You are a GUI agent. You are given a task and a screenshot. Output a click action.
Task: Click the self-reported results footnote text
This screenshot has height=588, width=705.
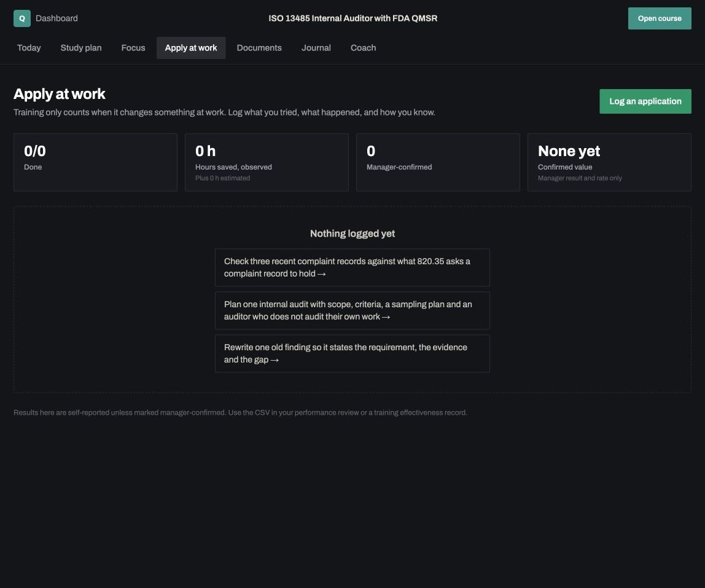click(x=240, y=412)
